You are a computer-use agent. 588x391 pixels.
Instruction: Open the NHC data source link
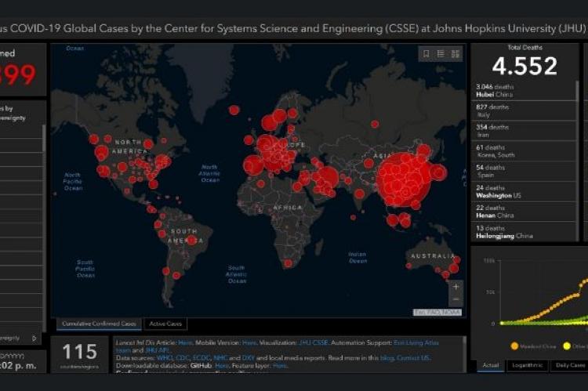220,358
